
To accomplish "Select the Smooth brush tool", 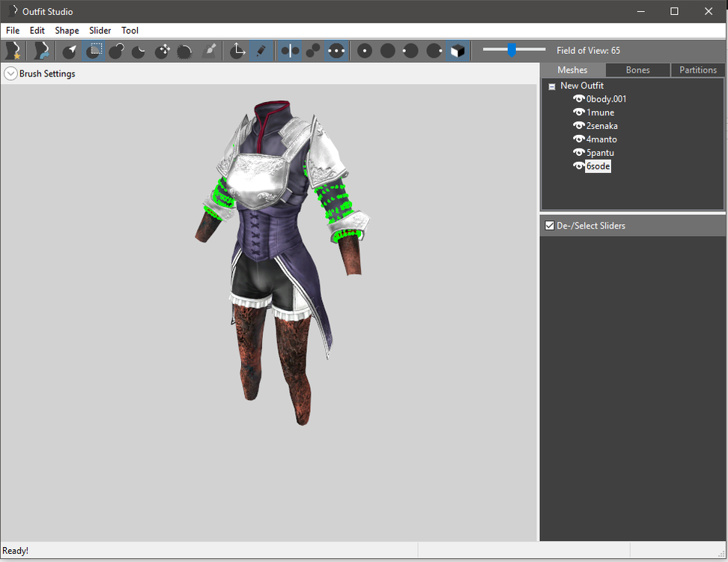I will (185, 51).
